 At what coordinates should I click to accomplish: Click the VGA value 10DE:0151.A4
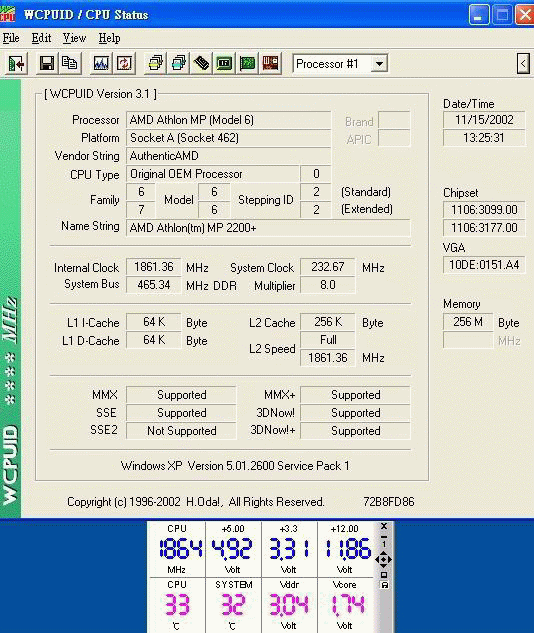point(484,265)
